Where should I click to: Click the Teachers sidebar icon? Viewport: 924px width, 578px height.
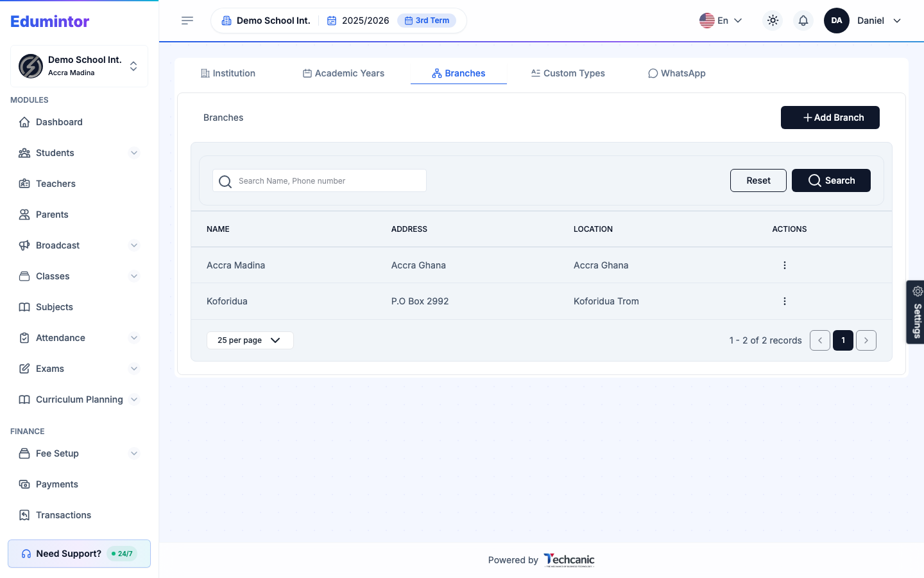coord(24,184)
